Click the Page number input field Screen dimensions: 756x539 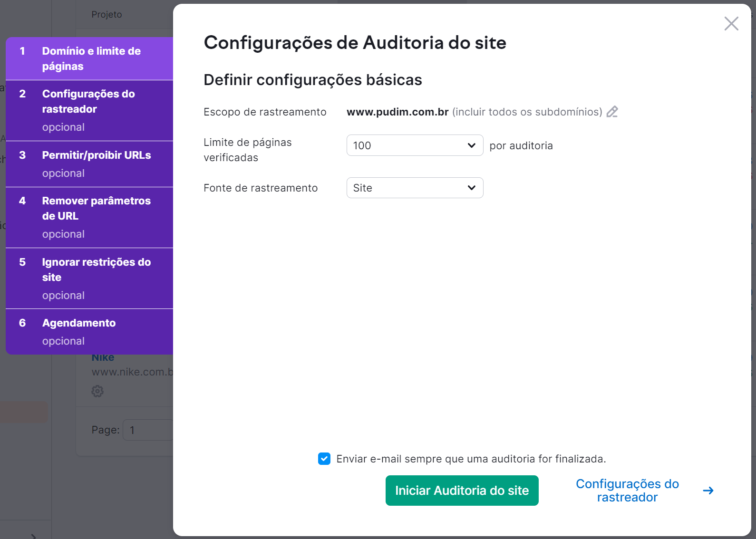[x=148, y=430]
